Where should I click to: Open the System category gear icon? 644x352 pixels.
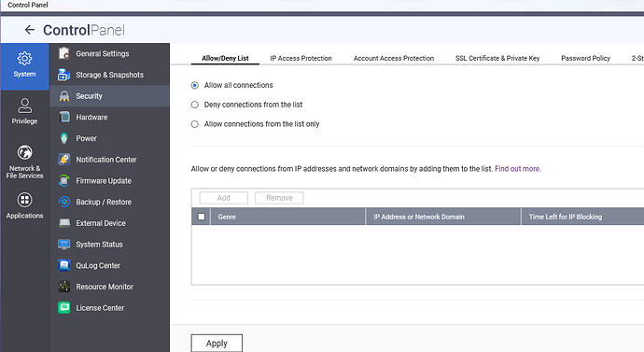pos(24,58)
